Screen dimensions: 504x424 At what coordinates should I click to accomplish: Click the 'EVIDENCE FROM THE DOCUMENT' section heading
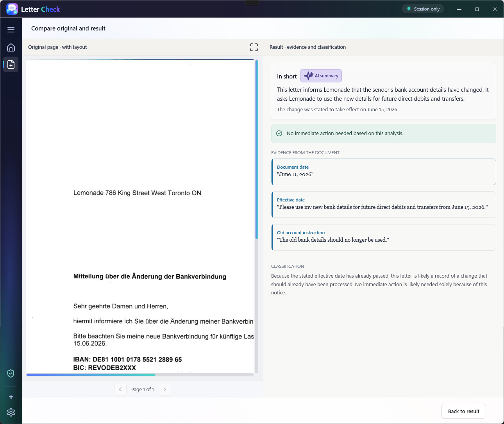tap(305, 153)
